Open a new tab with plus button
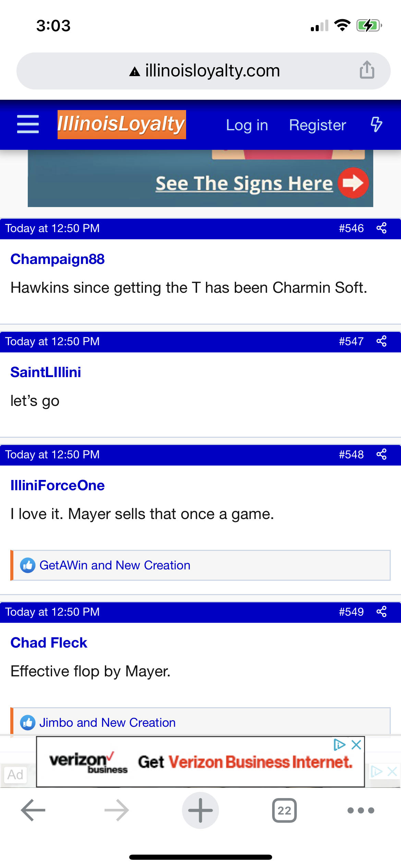 coord(200,810)
